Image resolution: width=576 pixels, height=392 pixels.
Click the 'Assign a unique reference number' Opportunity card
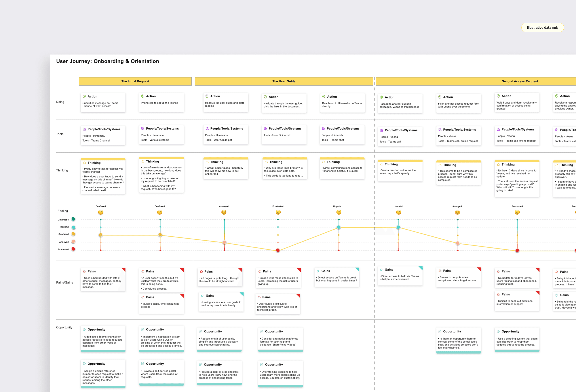(103, 374)
